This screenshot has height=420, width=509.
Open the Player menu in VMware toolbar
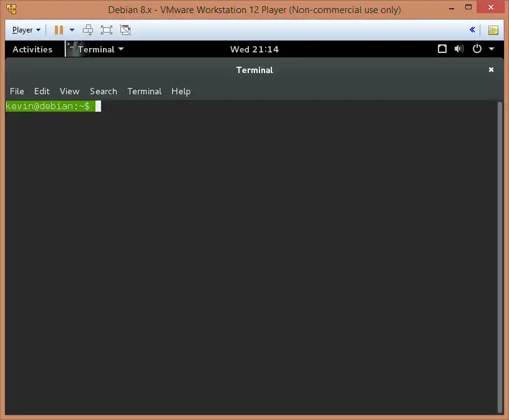26,30
